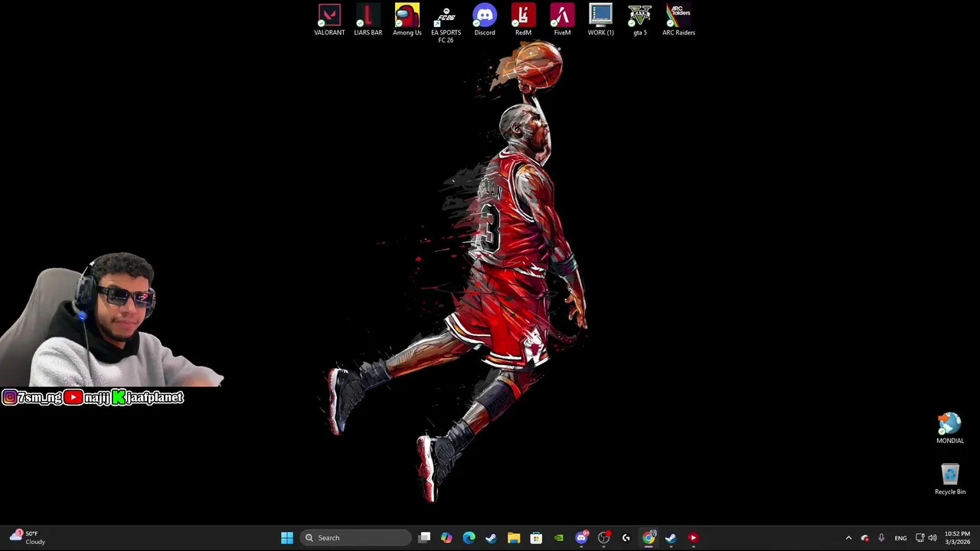Open Microsoft Edge from the taskbar
This screenshot has width=980, height=551.
(469, 538)
